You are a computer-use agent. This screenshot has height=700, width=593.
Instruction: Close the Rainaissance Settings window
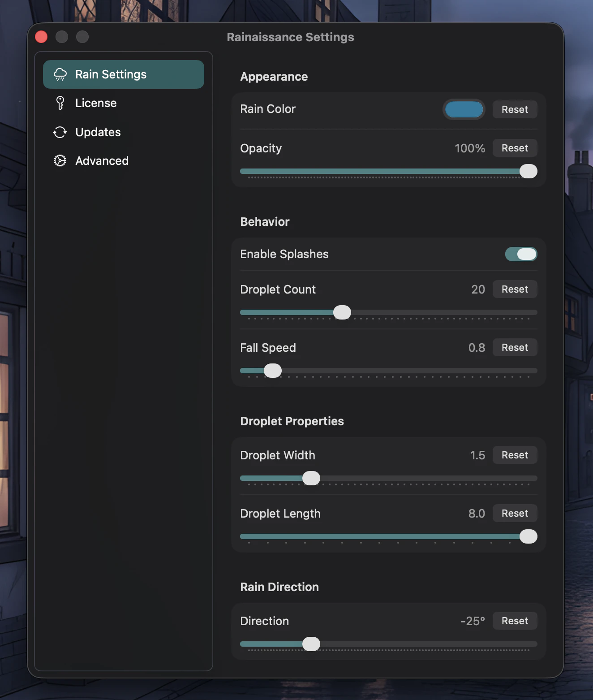coord(41,37)
